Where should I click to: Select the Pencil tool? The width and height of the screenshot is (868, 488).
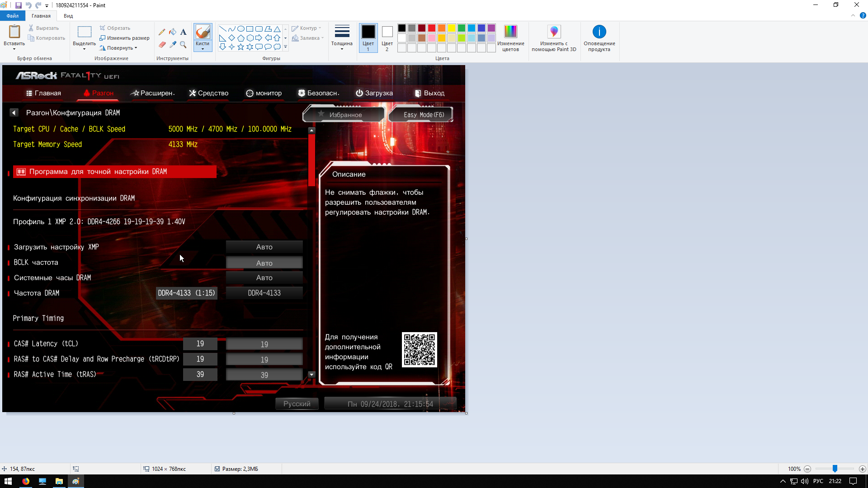[x=162, y=32]
